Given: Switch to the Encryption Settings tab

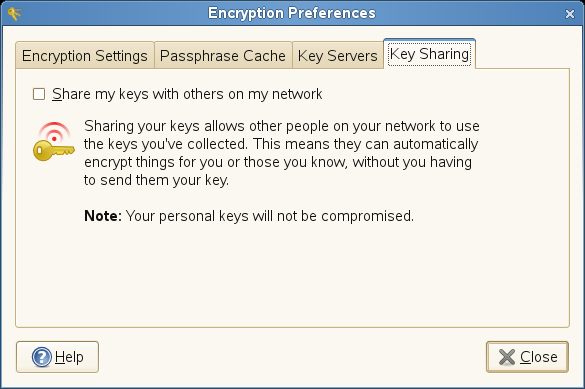Looking at the screenshot, I should coord(85,56).
